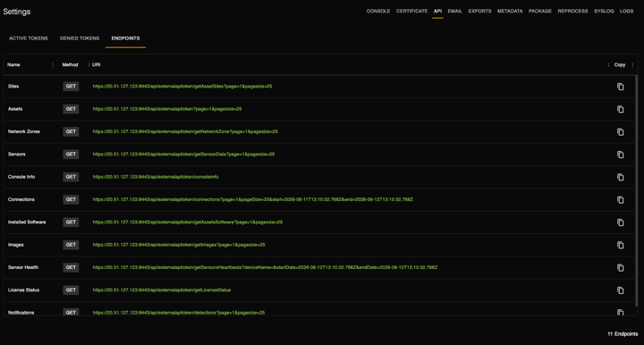Screen dimensions: 644x345
Task: Show the Denied Tokens sub-tab
Action: click(80, 38)
